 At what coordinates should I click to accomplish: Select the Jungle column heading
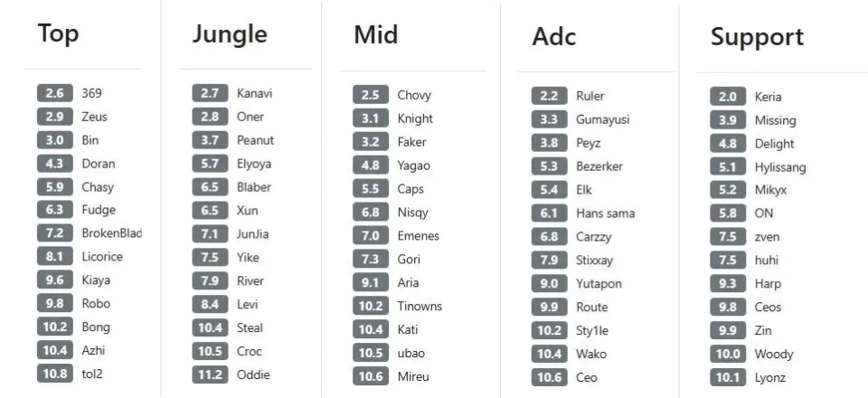coord(230,34)
